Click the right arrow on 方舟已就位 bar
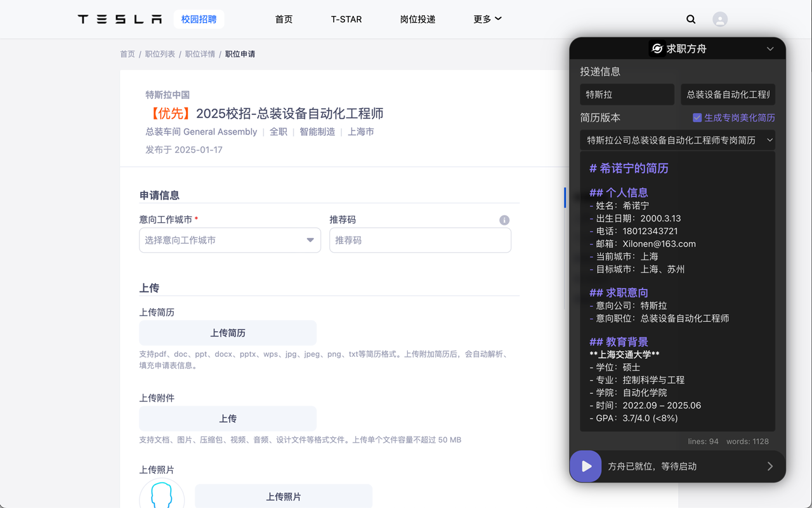This screenshot has height=508, width=812. [x=770, y=466]
